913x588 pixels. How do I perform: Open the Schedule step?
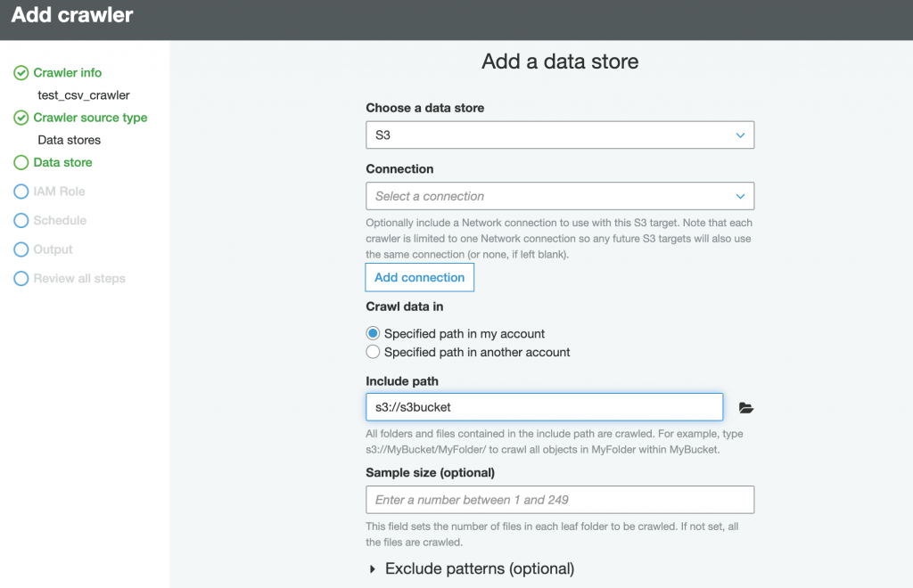(60, 220)
